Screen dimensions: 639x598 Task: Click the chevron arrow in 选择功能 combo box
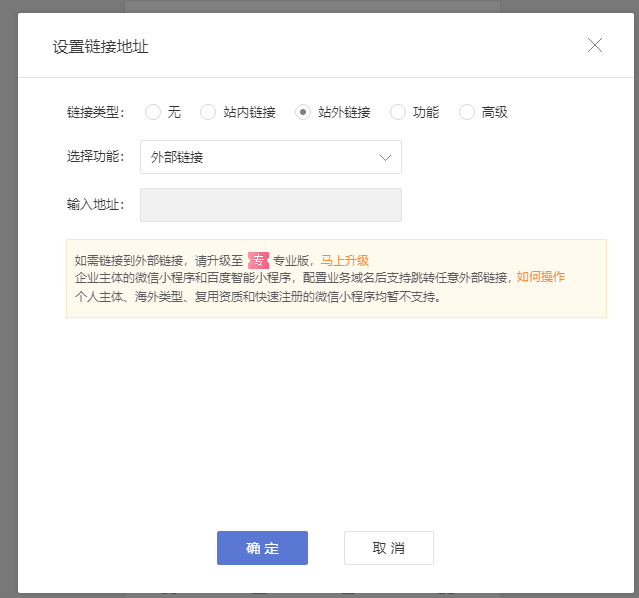385,158
